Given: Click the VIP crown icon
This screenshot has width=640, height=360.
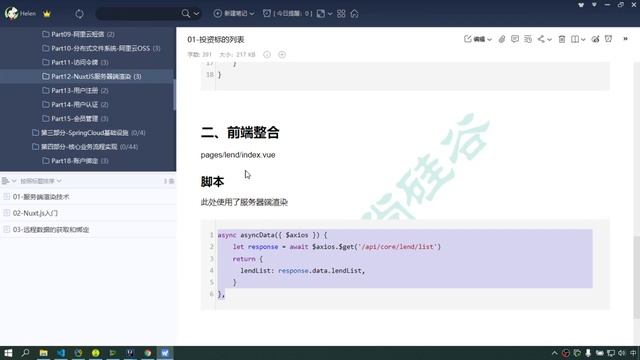Looking at the screenshot, I should [x=47, y=13].
